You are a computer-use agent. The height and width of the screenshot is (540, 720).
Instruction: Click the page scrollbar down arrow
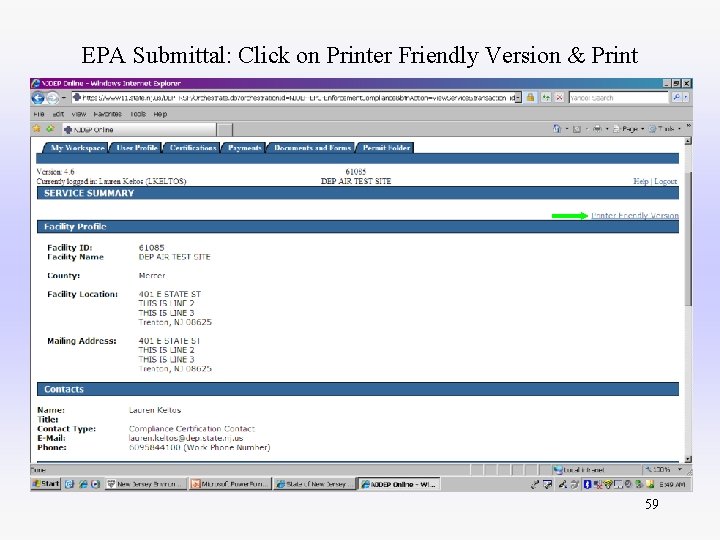point(688,459)
